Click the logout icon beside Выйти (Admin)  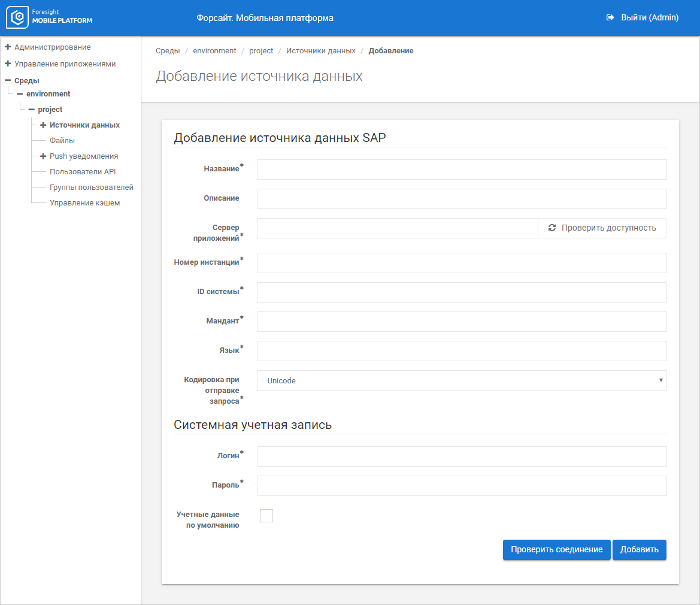click(x=610, y=18)
